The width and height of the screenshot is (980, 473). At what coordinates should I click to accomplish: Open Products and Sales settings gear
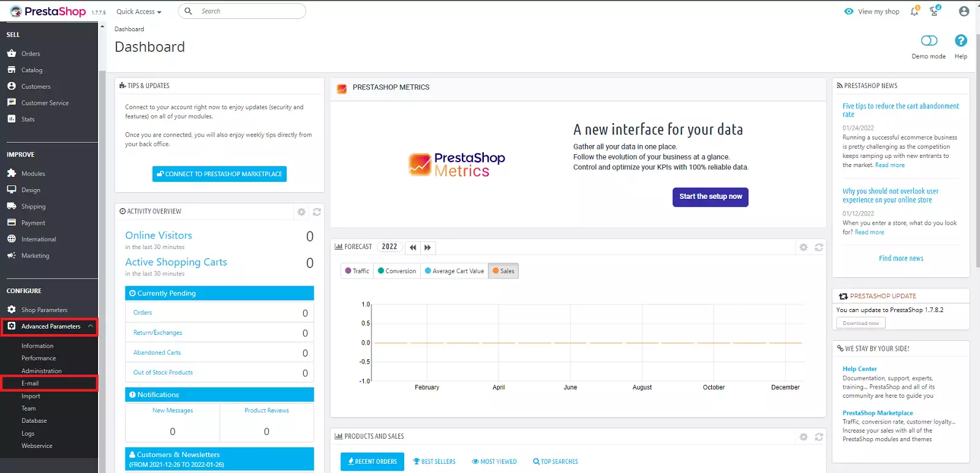click(804, 437)
